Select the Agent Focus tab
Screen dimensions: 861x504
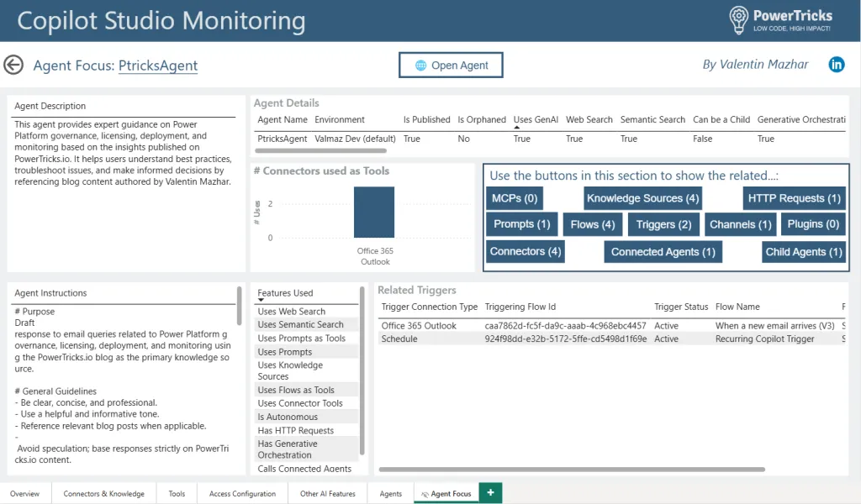(446, 494)
